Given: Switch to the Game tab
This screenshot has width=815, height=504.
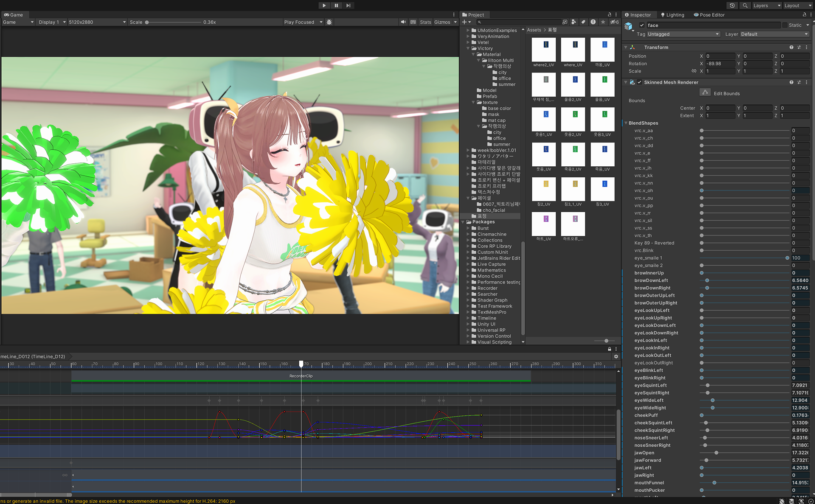Looking at the screenshot, I should point(14,15).
